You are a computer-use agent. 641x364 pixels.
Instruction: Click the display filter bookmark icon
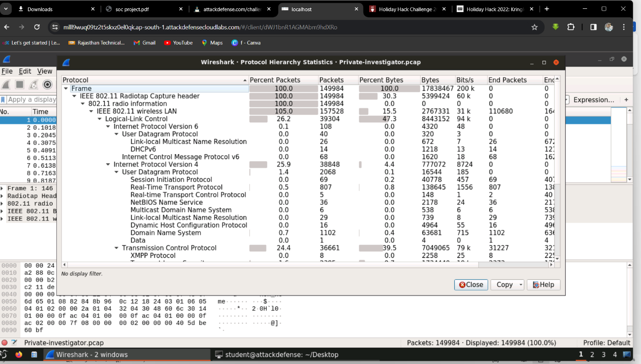click(x=3, y=100)
